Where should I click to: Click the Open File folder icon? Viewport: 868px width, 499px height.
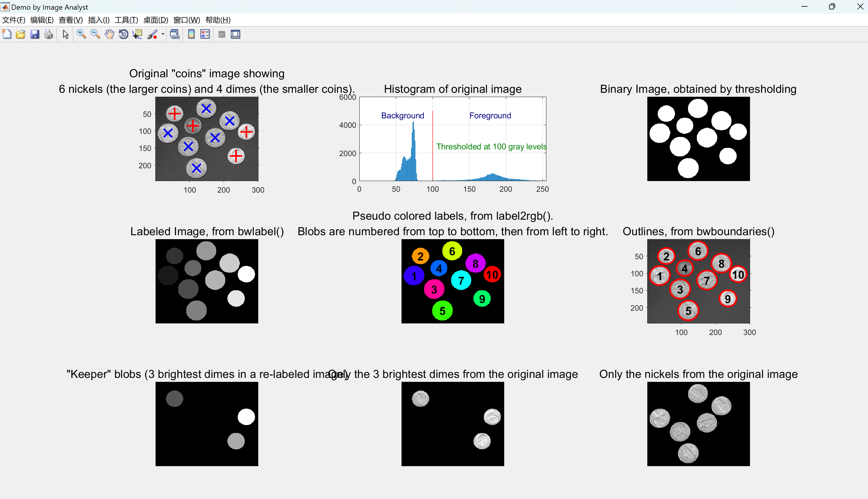point(21,34)
